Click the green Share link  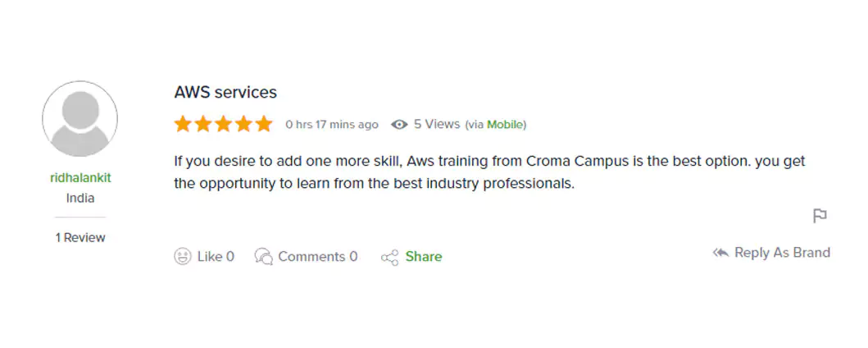click(424, 257)
